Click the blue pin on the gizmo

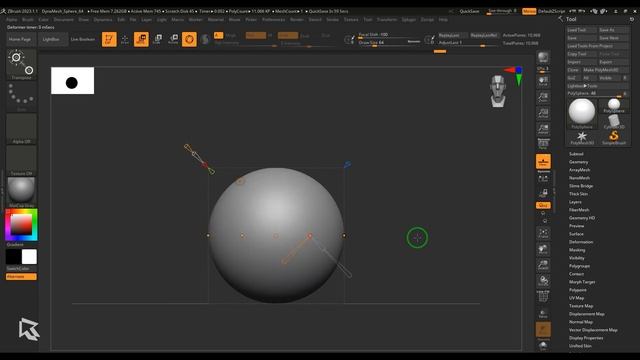click(x=347, y=164)
